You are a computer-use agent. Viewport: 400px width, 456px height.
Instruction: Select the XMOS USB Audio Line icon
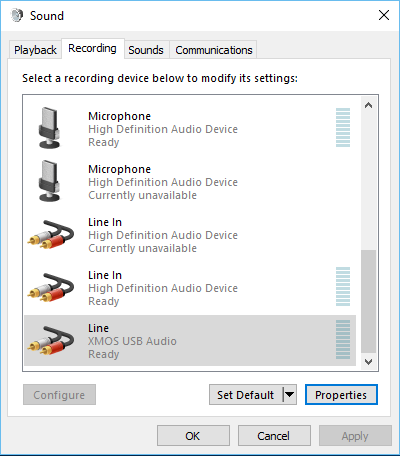click(51, 340)
